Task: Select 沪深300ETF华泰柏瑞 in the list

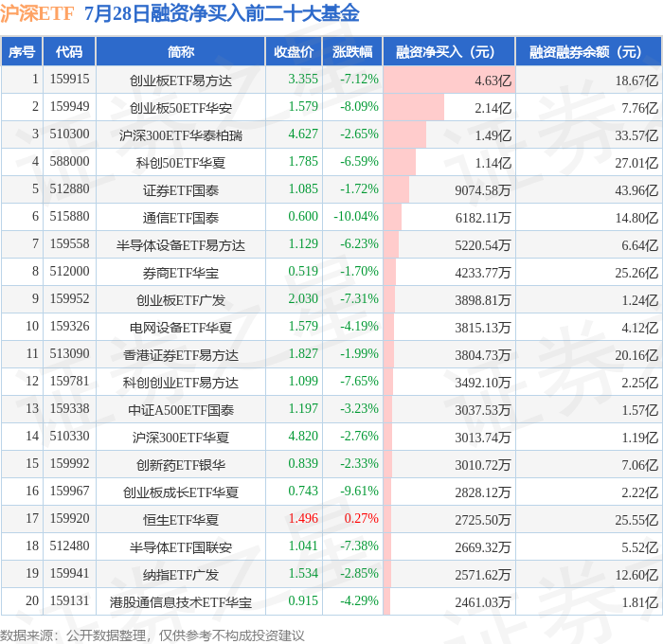Action: coord(181,135)
